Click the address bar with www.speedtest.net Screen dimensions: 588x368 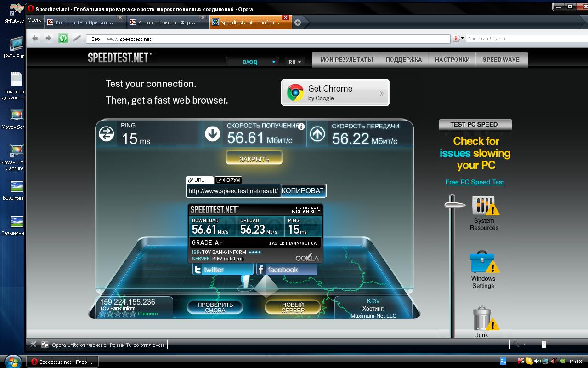pyautogui.click(x=268, y=39)
